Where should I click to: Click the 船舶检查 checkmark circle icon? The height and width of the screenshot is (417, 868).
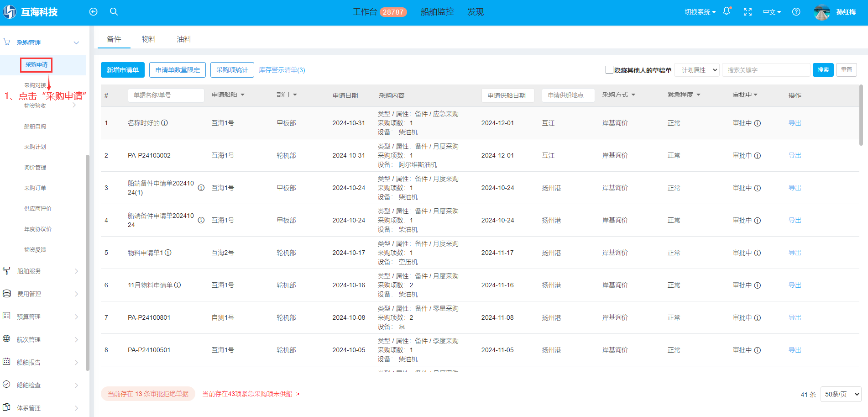pos(6,385)
